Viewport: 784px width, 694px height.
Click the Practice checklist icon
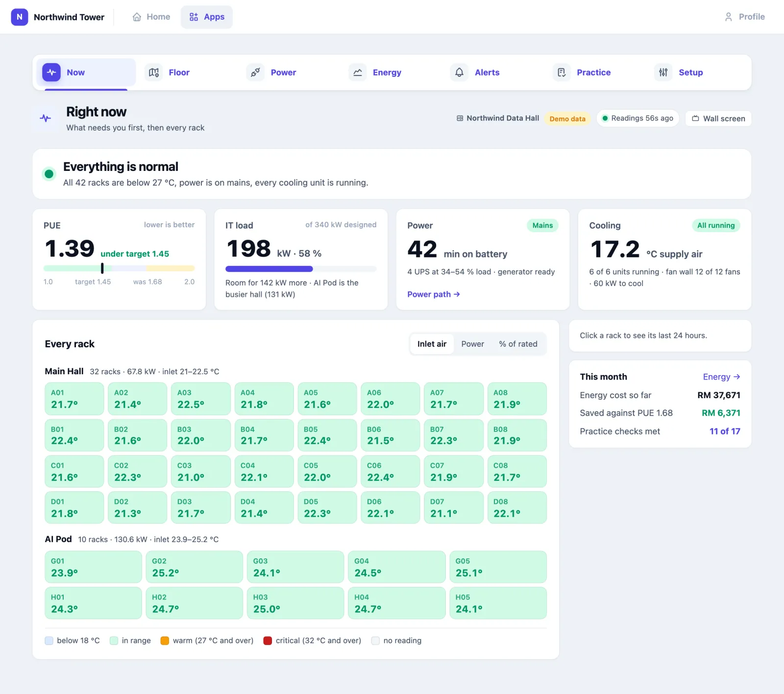tap(562, 72)
